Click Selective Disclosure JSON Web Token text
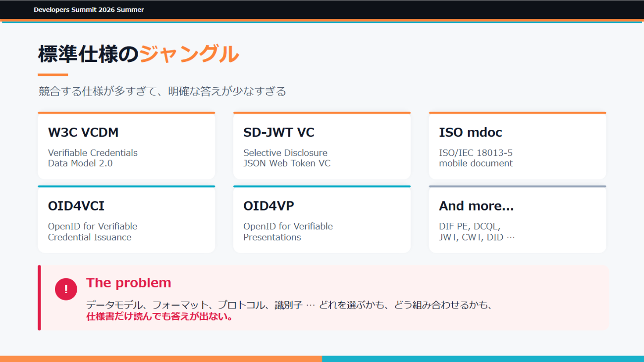The width and height of the screenshot is (644, 362). 287,158
